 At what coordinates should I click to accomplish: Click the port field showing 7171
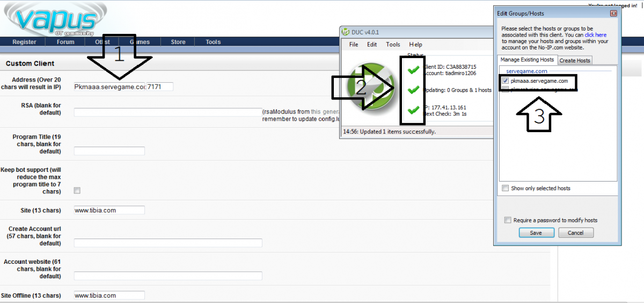160,86
